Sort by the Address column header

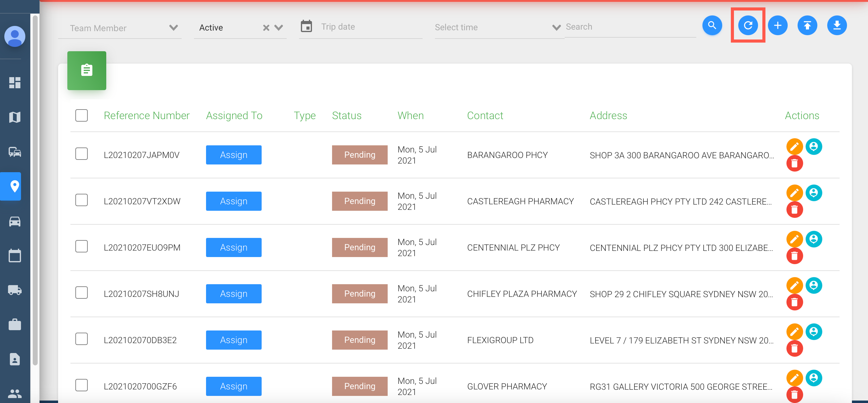point(608,115)
